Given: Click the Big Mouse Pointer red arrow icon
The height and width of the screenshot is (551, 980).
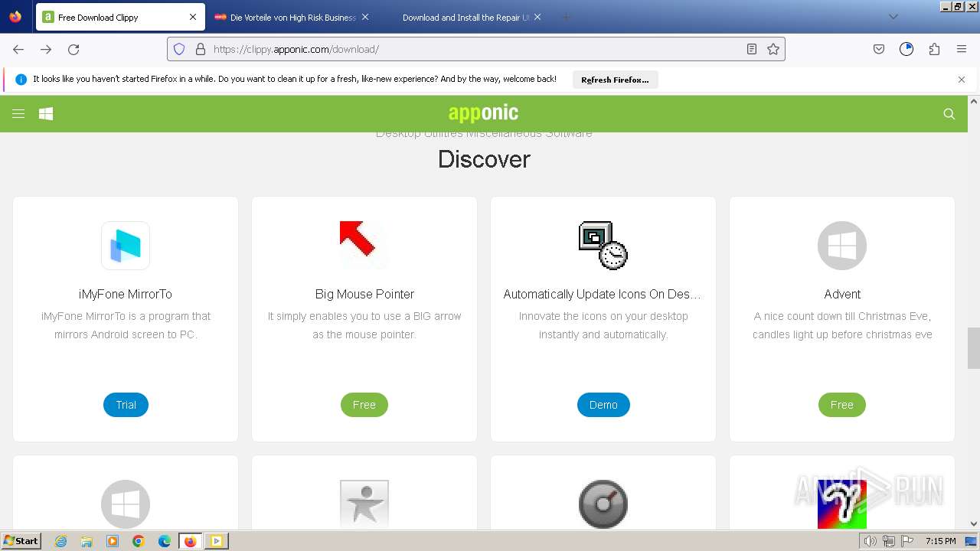Looking at the screenshot, I should [x=364, y=246].
